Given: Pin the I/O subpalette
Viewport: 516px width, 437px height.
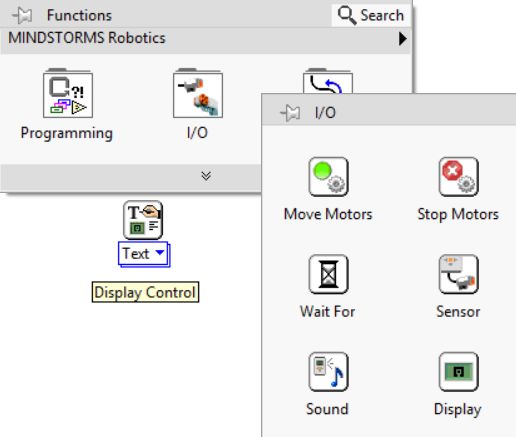Looking at the screenshot, I should coord(290,113).
